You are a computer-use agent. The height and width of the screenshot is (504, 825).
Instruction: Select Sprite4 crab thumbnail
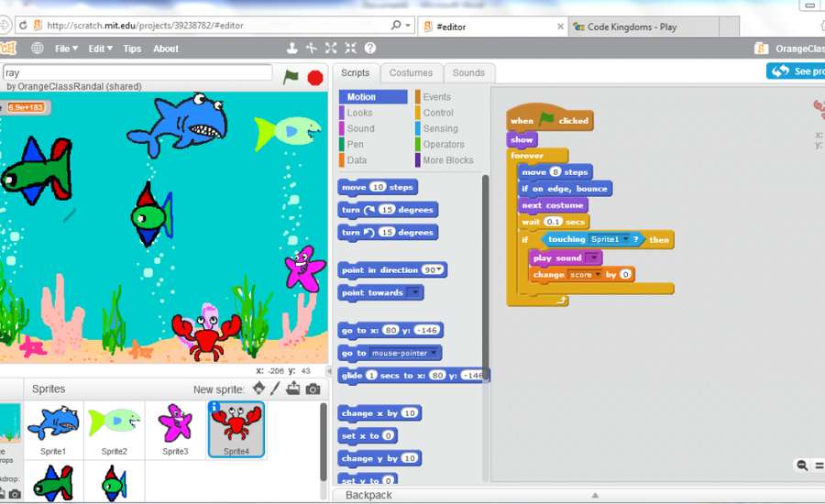click(x=236, y=429)
